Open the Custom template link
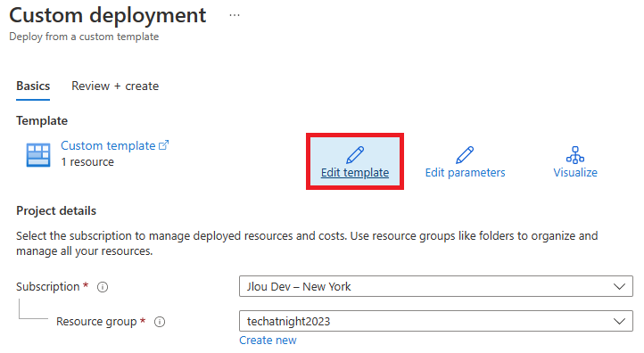644x353 pixels. [108, 145]
